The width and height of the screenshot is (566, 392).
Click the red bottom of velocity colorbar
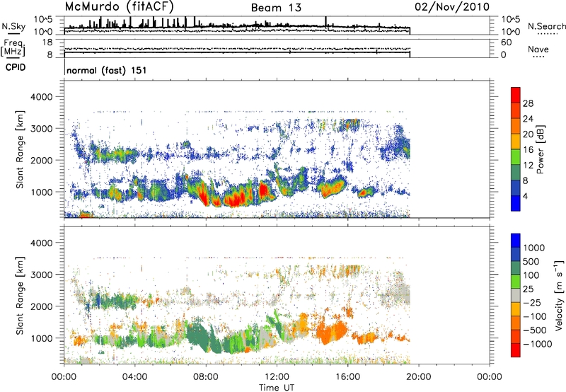click(x=516, y=350)
